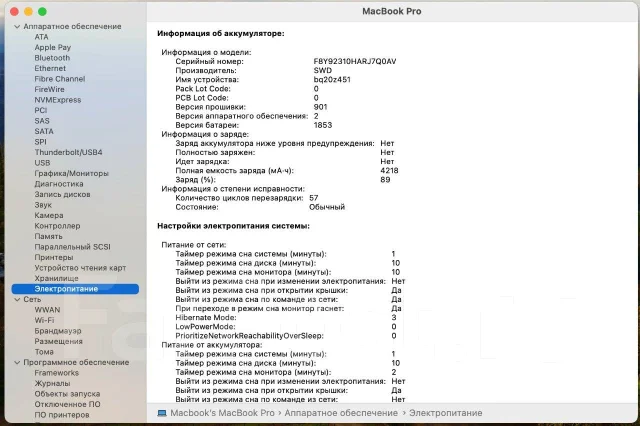Click Аппаратное обеспечение in the path bar
Viewport: 640px width, 426px height.
pyautogui.click(x=341, y=413)
